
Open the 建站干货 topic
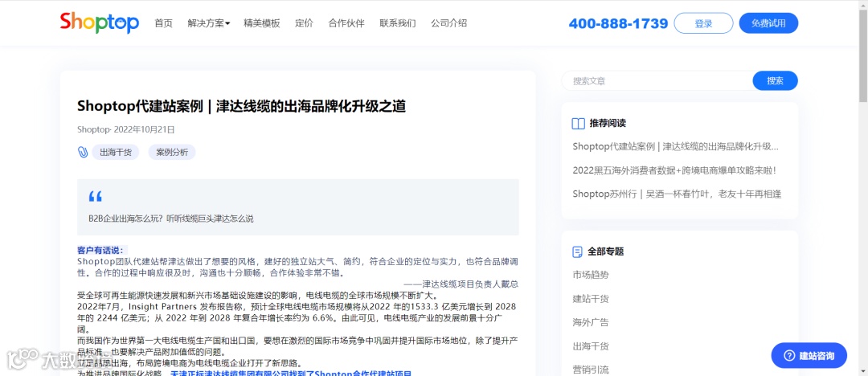point(591,299)
